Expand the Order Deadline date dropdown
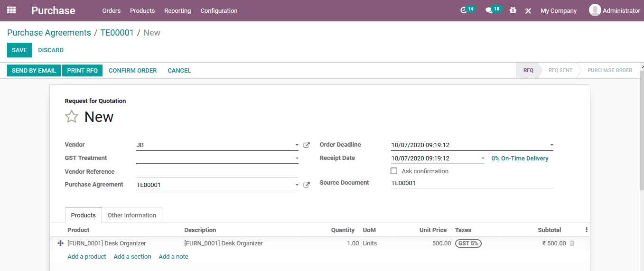Viewport: 644px width, 271px height. click(x=551, y=145)
